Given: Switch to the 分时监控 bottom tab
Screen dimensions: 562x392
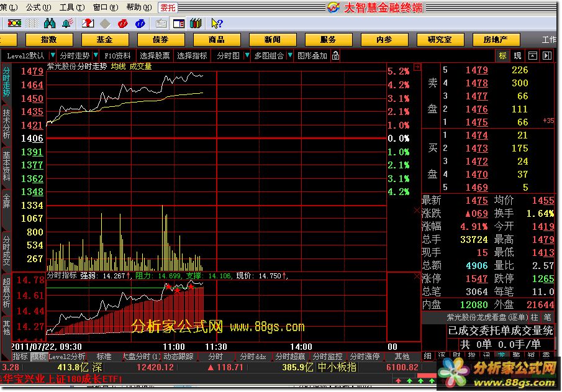Looking at the screenshot, I should (327, 357).
